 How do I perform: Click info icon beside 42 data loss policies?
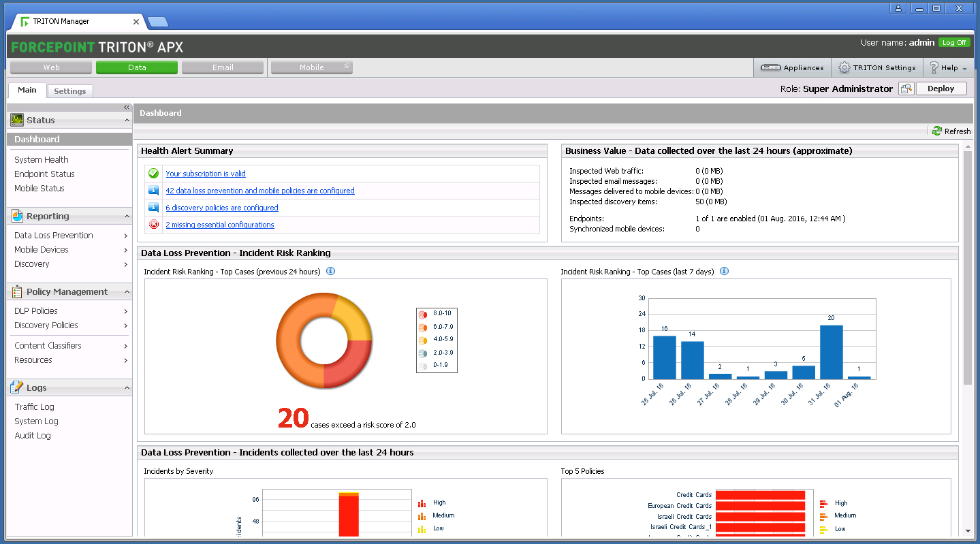pyautogui.click(x=153, y=191)
